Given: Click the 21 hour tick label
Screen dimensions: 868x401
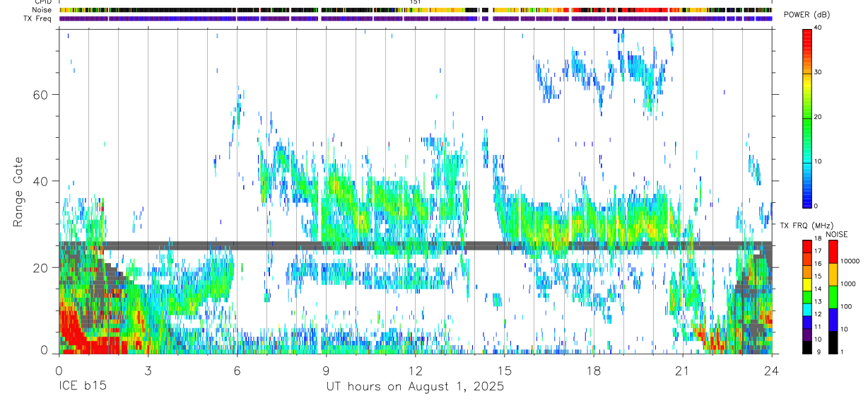Looking at the screenshot, I should pos(683,371).
